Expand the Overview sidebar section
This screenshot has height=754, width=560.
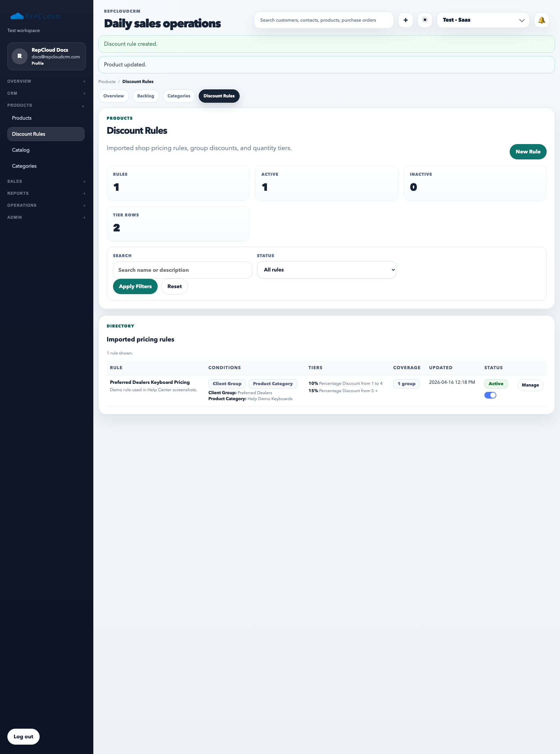[46, 81]
